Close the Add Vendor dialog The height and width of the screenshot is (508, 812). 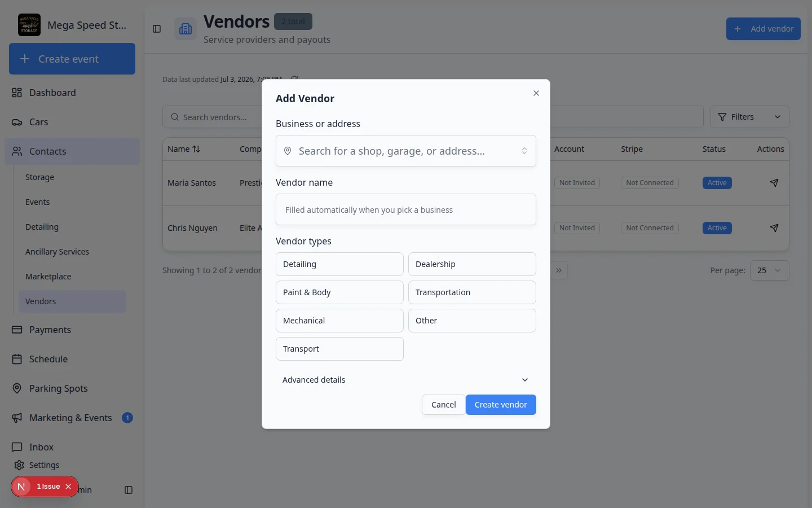(x=536, y=93)
